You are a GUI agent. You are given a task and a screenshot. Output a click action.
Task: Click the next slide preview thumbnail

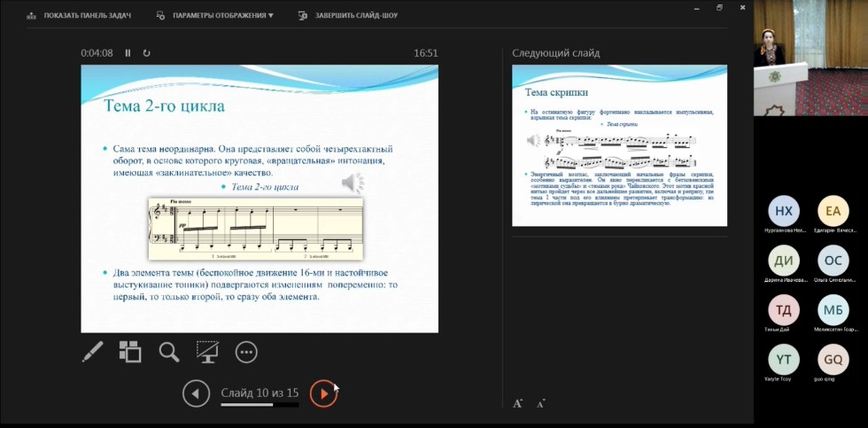619,144
